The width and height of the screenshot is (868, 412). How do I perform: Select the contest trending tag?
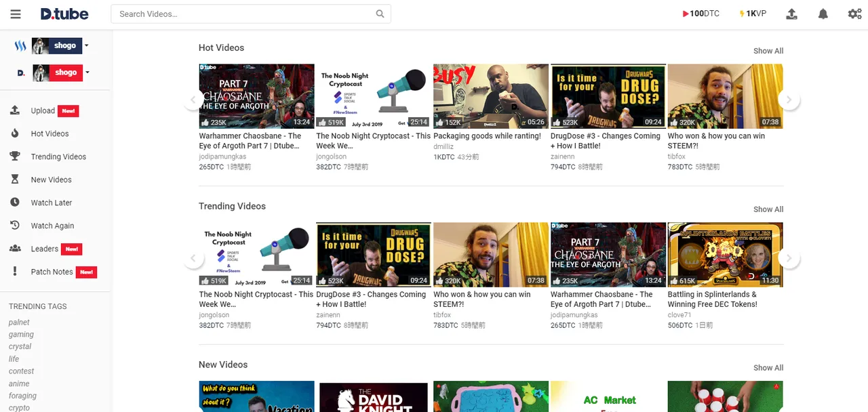(x=22, y=371)
